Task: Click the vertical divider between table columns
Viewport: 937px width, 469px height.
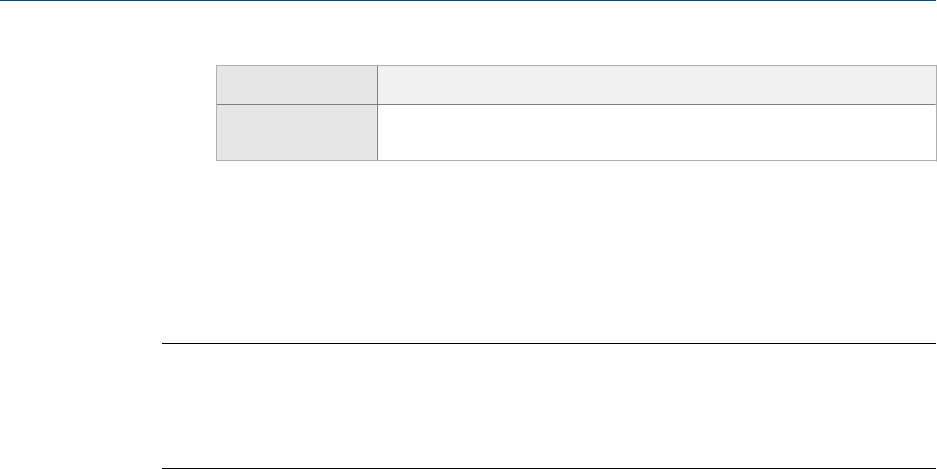Action: [x=377, y=113]
